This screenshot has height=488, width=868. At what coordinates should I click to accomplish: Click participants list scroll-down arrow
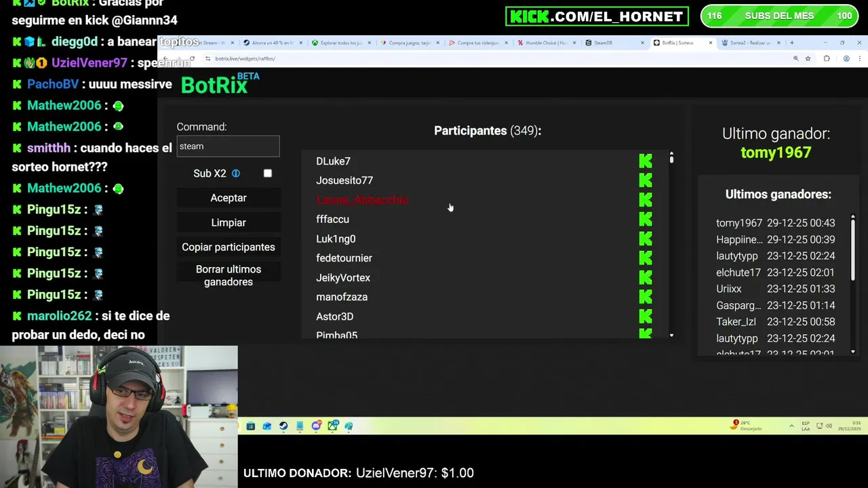tap(671, 335)
